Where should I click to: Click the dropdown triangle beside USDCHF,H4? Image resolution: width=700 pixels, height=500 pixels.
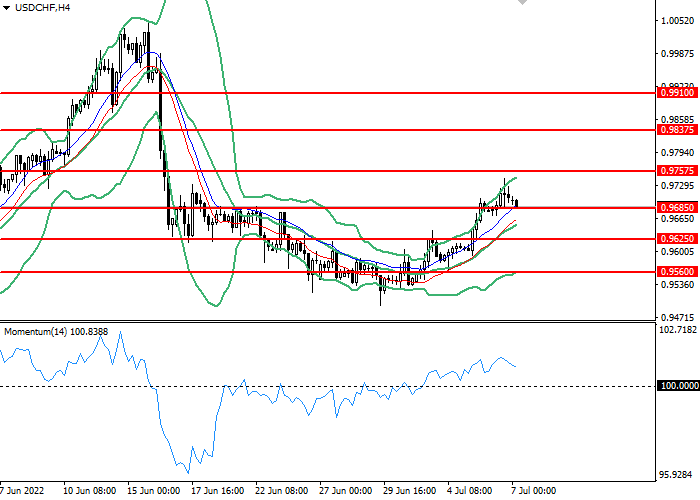7,8
